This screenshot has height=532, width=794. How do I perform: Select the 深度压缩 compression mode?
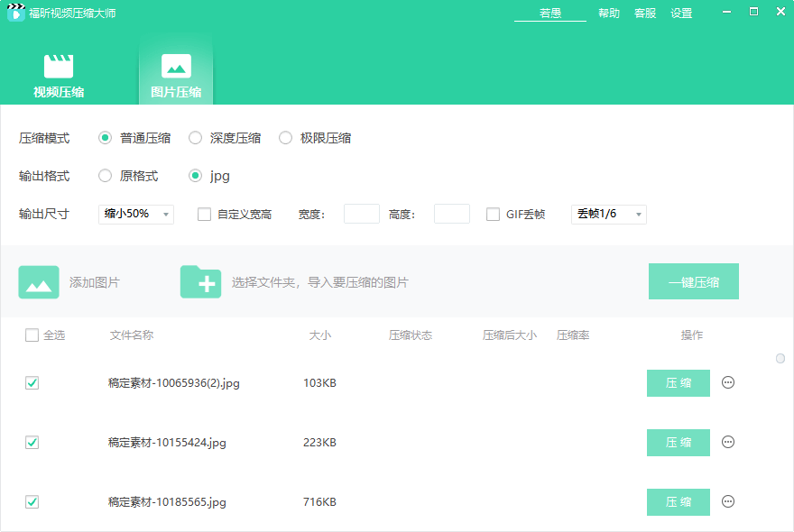(195, 137)
